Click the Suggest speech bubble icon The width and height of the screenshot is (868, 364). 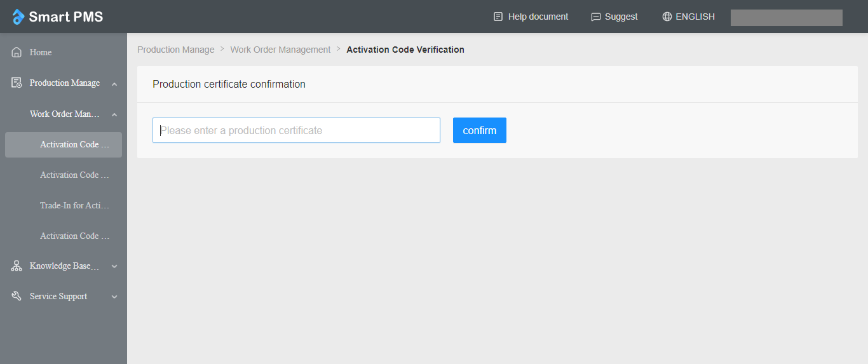(x=595, y=17)
